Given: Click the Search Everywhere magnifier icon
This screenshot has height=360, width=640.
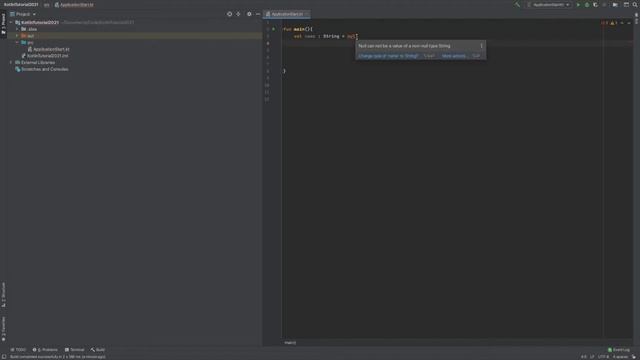Looking at the screenshot, I should (x=635, y=5).
